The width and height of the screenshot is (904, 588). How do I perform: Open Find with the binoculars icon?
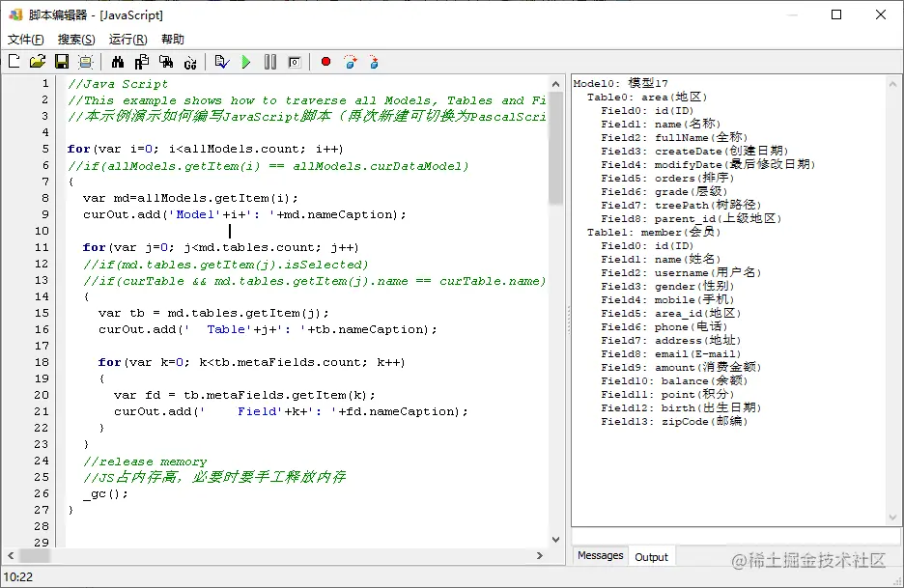(x=118, y=62)
